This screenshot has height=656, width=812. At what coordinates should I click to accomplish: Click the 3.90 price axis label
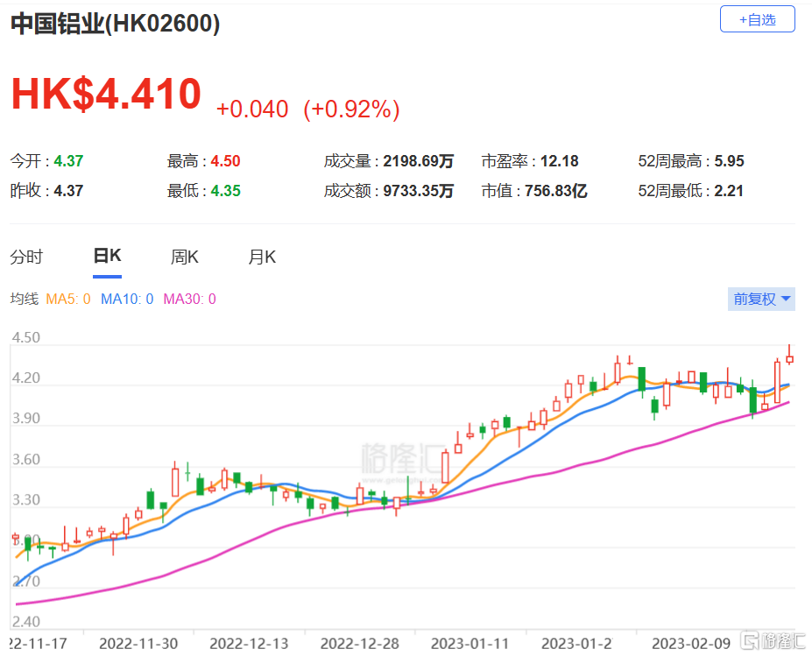26,419
